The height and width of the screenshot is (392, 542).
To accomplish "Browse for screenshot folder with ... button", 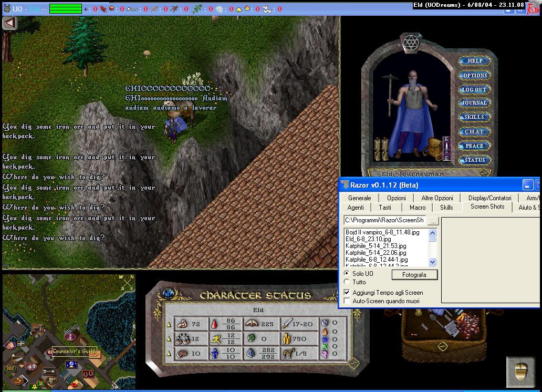I will pos(433,220).
